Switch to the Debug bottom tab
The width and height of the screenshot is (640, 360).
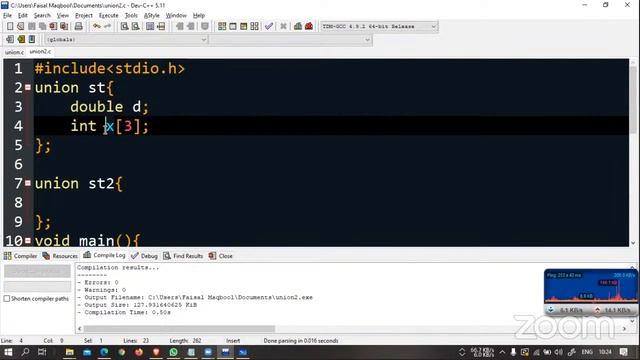pos(144,256)
